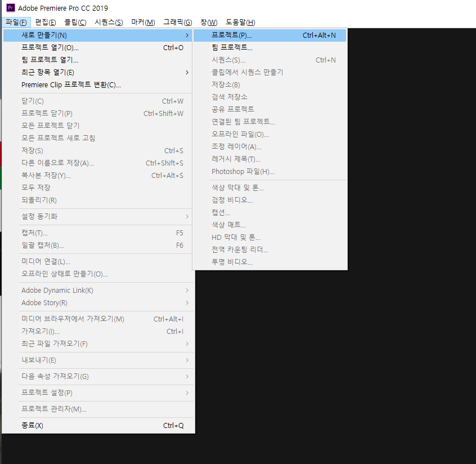
Task: Expand Adobe Dynamic Link(K) submenu
Action: (x=98, y=291)
